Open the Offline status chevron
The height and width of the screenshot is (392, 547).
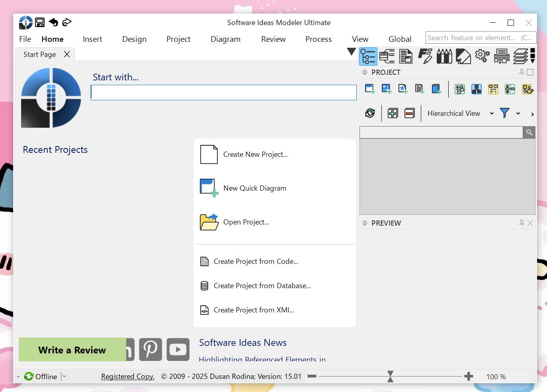pos(64,376)
